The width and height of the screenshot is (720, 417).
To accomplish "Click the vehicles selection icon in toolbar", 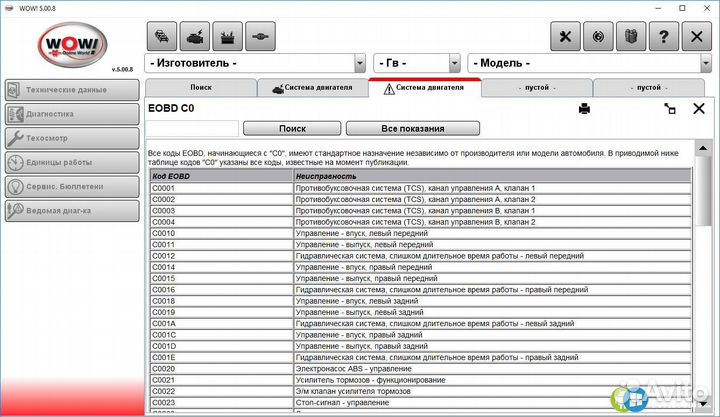I will click(163, 34).
